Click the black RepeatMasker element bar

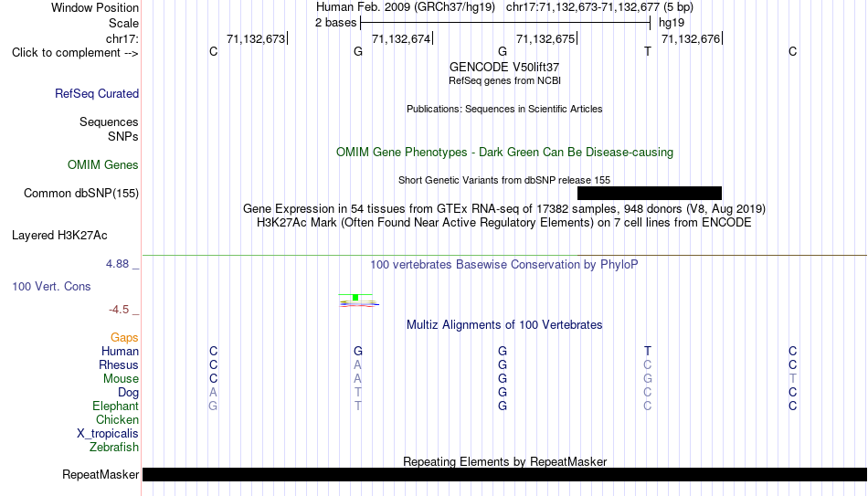point(505,474)
